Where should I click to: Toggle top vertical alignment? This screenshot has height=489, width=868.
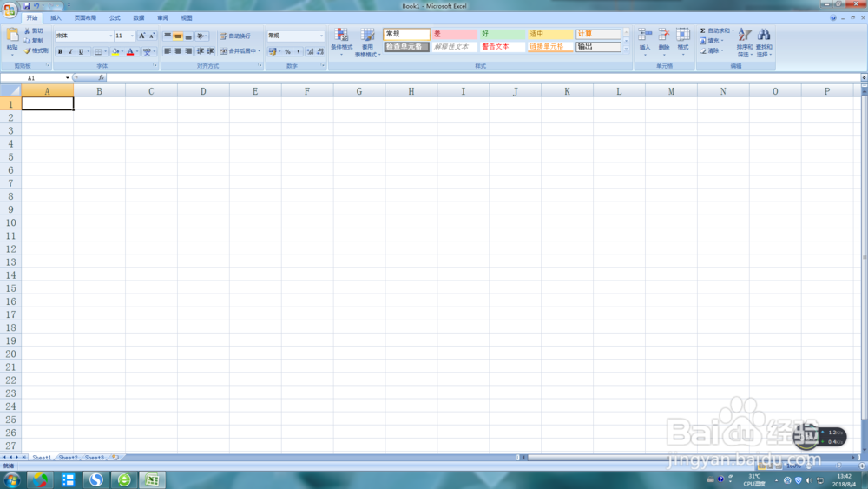pos(168,36)
